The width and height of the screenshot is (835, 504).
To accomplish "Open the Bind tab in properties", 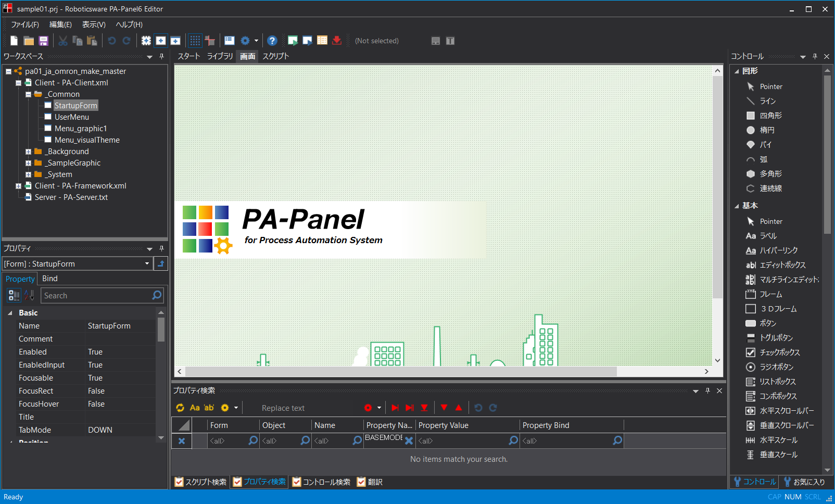I will 50,279.
